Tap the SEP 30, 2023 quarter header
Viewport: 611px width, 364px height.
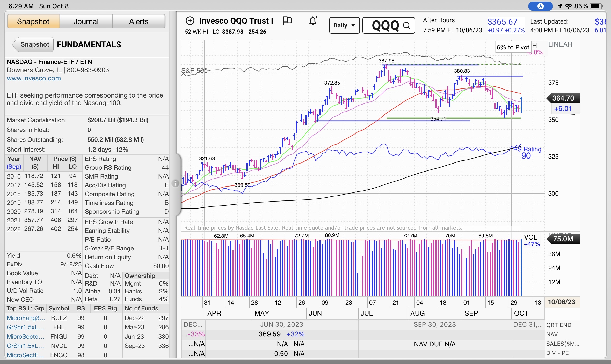[435, 324]
